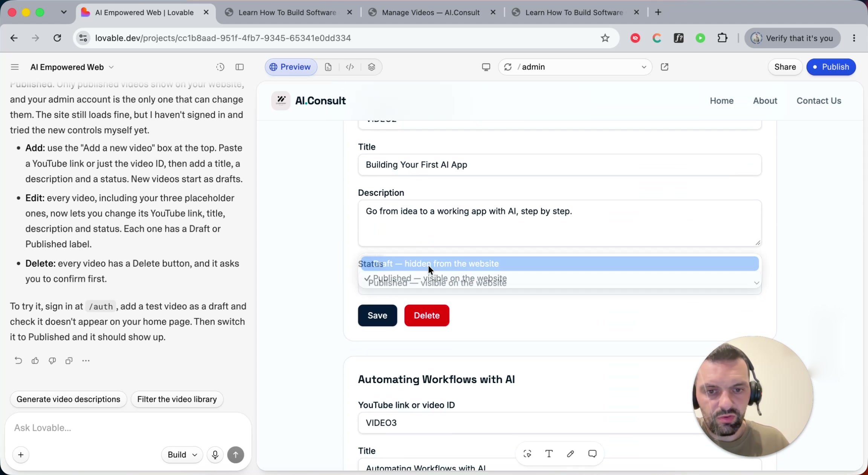Send the message with arrow button
This screenshot has width=868, height=475.
(235, 455)
